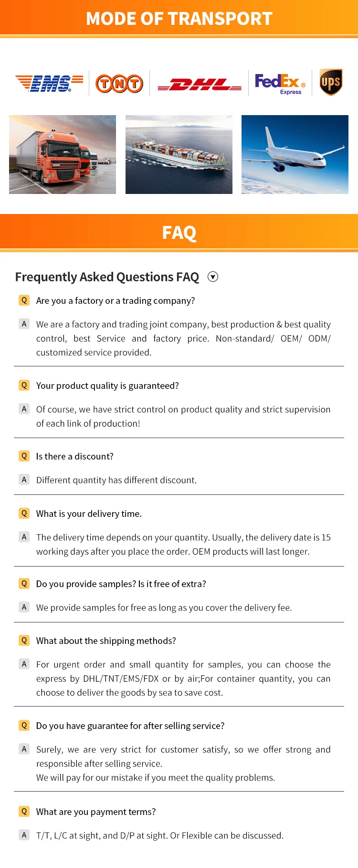Click after selling service guarantee question
This screenshot has width=358, height=868.
[x=130, y=726]
